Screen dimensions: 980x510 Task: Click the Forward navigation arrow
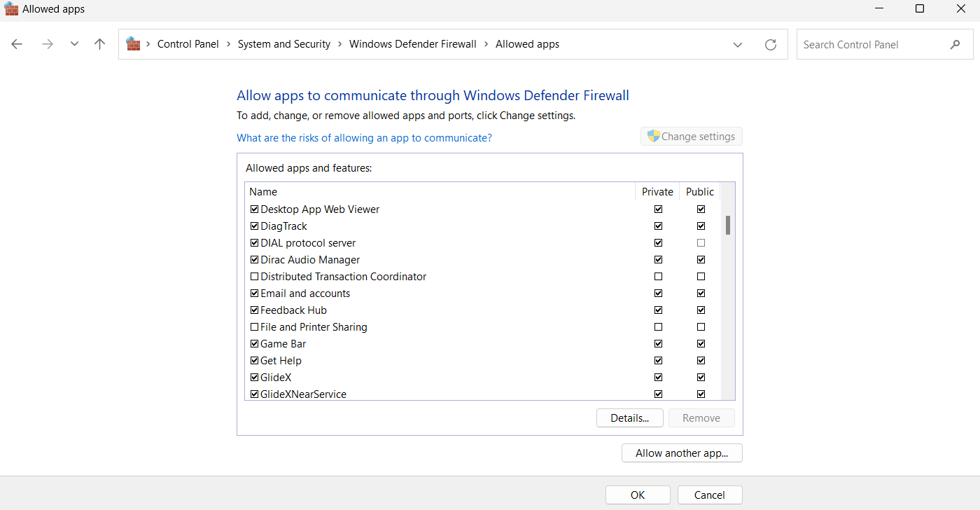[x=47, y=44]
